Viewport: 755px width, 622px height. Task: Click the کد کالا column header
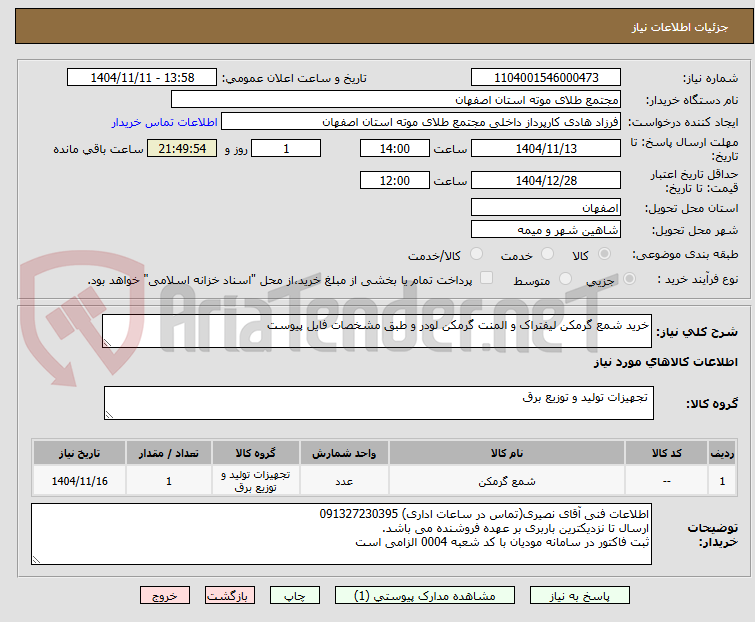pos(666,453)
